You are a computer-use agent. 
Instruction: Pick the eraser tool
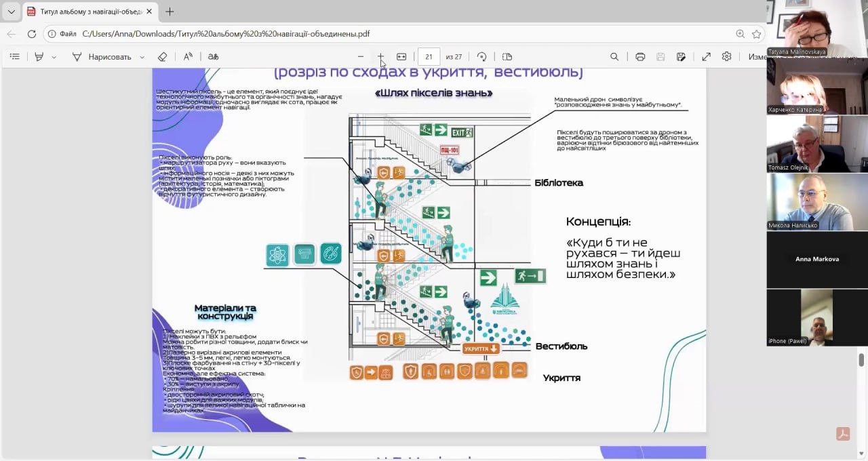click(x=162, y=57)
